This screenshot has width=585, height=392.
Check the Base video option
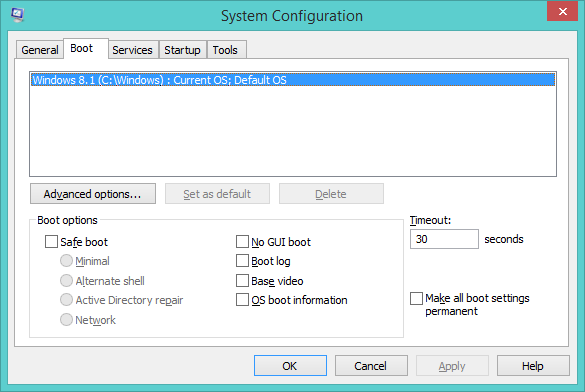243,280
